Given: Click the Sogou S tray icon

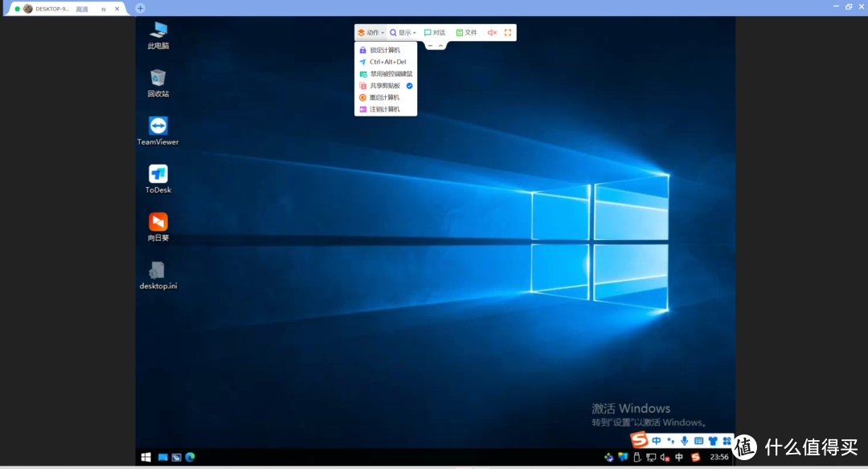Looking at the screenshot, I should [696, 457].
